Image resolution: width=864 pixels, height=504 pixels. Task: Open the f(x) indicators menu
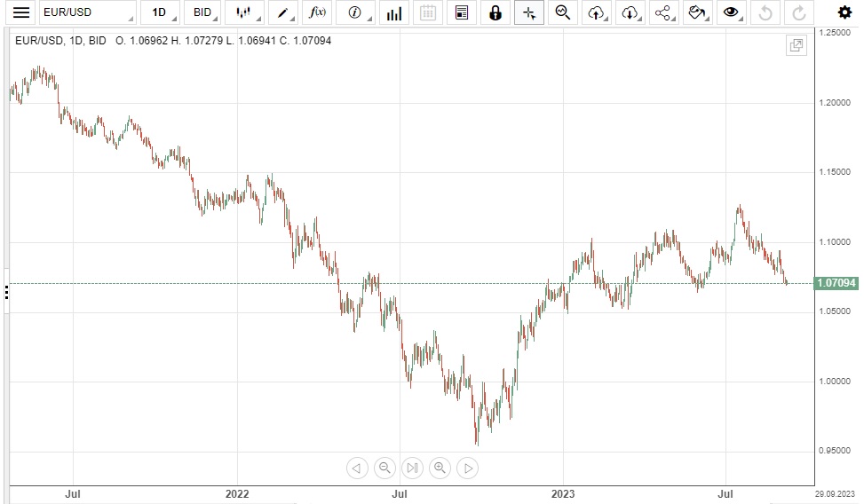coord(317,12)
